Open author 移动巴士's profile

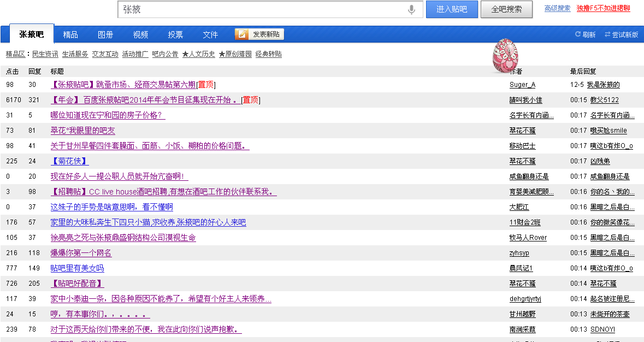(522, 146)
